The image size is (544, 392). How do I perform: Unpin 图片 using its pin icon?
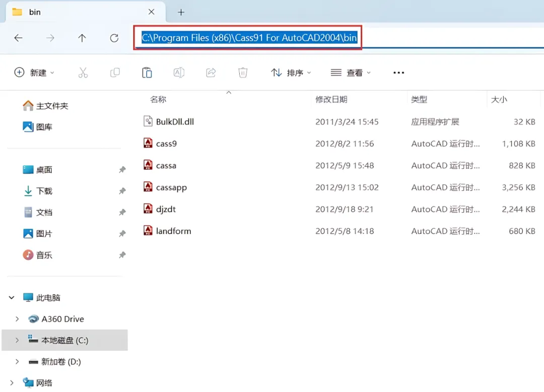[x=122, y=234]
